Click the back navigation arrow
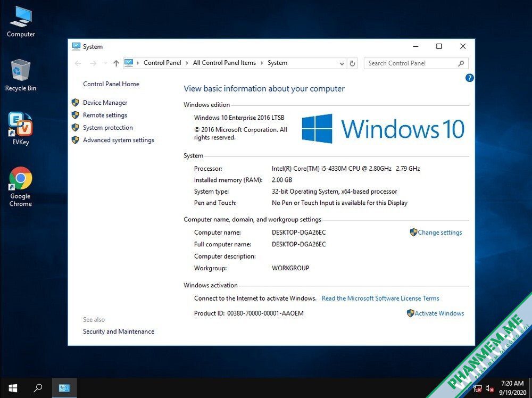 click(78, 63)
